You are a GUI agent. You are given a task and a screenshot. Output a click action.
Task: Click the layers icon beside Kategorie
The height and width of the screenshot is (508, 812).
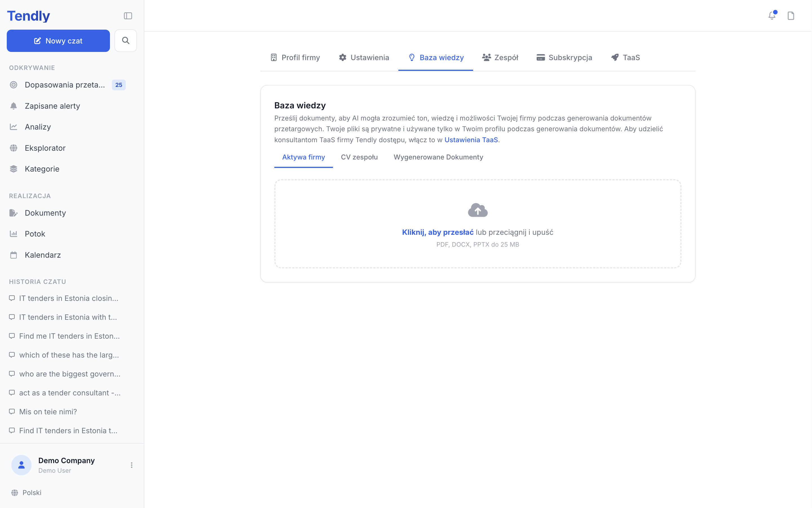(x=14, y=169)
